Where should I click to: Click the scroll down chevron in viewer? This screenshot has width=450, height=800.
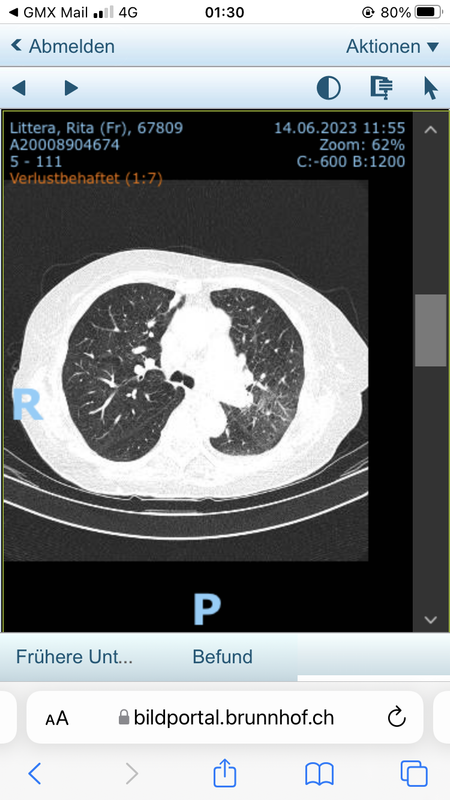(431, 620)
